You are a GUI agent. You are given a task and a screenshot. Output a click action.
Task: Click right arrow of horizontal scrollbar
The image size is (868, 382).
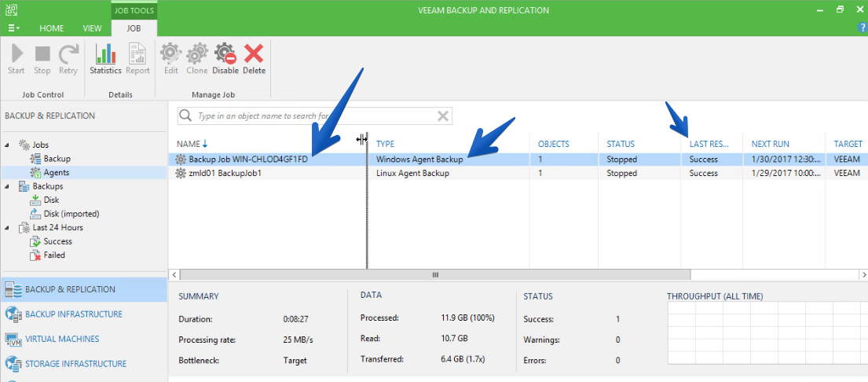[x=863, y=274]
